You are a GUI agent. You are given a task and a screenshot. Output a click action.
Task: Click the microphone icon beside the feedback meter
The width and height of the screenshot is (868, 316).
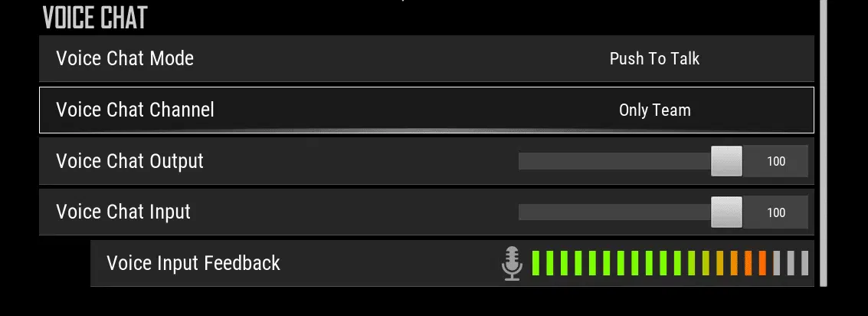(512, 263)
